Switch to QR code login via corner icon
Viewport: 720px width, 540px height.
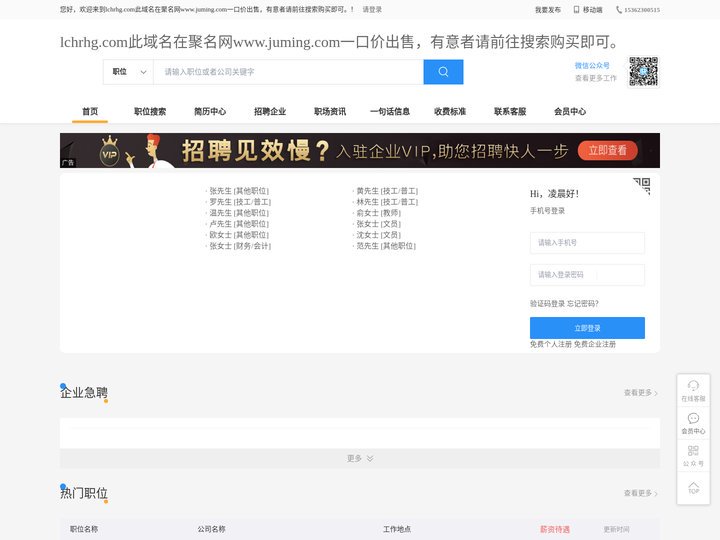coord(642,186)
